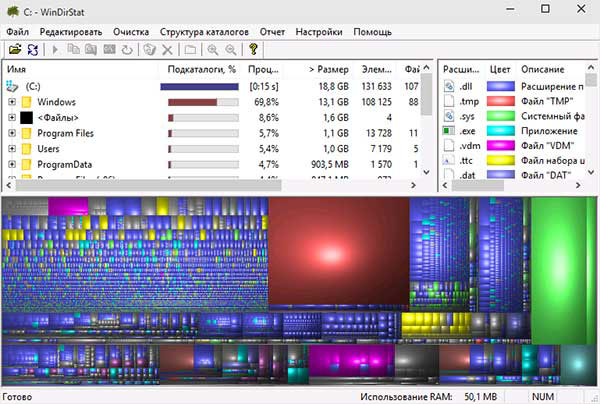Viewport: 600px width, 404px height.
Task: Expand the Program Files folder node
Action: pyautogui.click(x=11, y=133)
